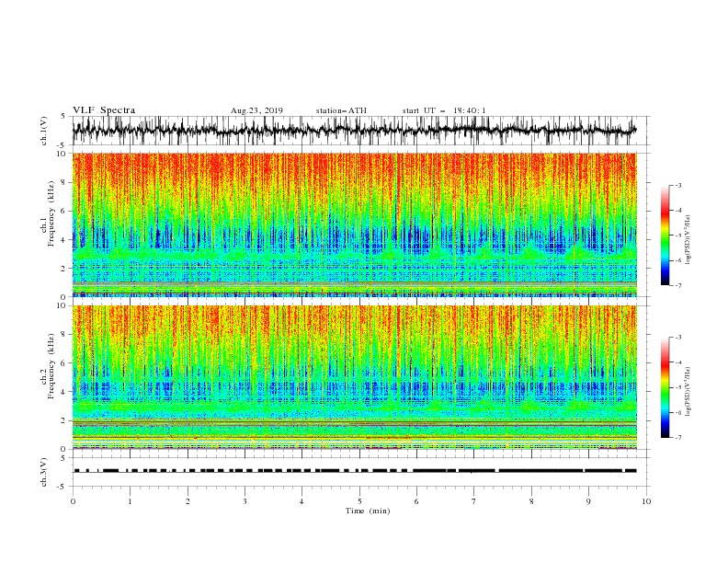Click the 'start UT = 18:40:1' text
This screenshot has height=563, width=728.
click(444, 110)
